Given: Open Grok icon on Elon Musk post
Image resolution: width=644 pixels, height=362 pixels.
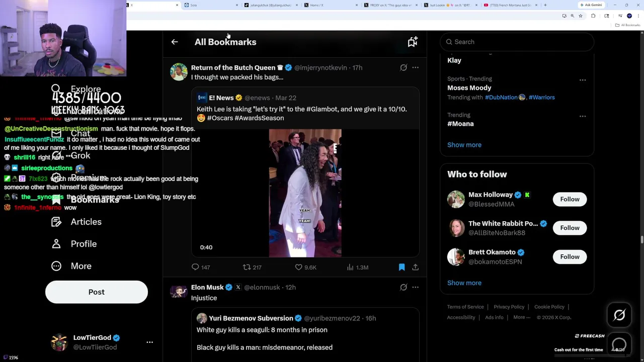Looking at the screenshot, I should coord(404,287).
